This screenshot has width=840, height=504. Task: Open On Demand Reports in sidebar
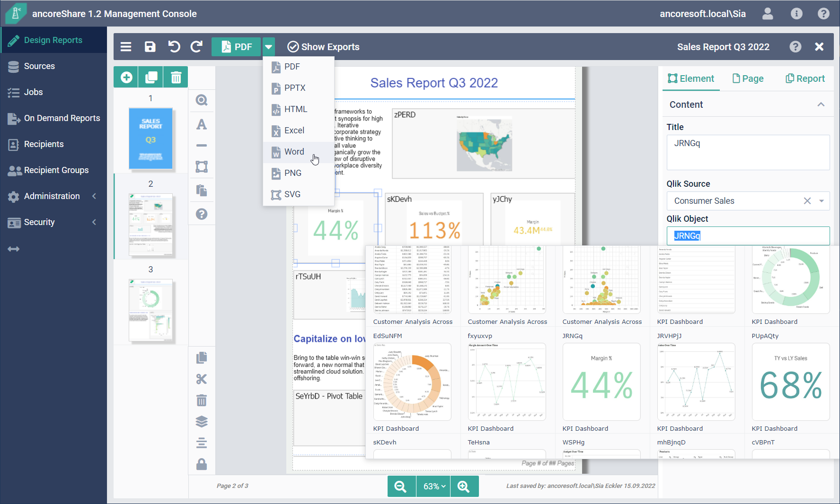[x=62, y=118]
